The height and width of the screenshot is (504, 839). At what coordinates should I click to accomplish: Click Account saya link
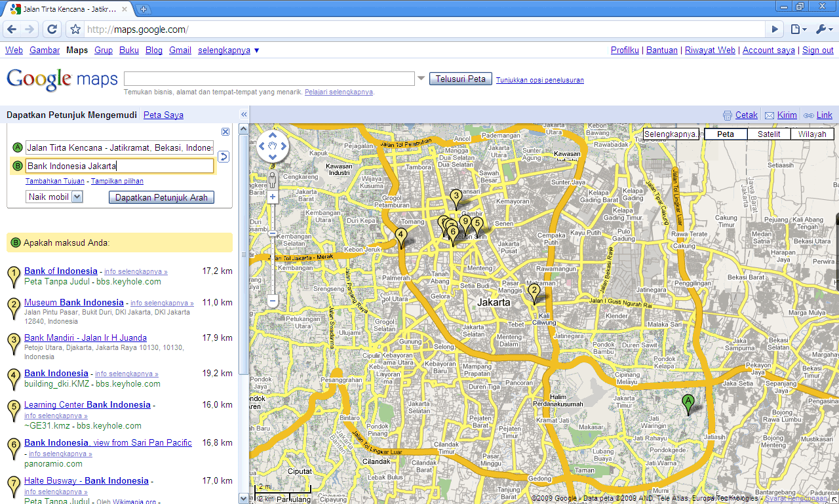[769, 50]
